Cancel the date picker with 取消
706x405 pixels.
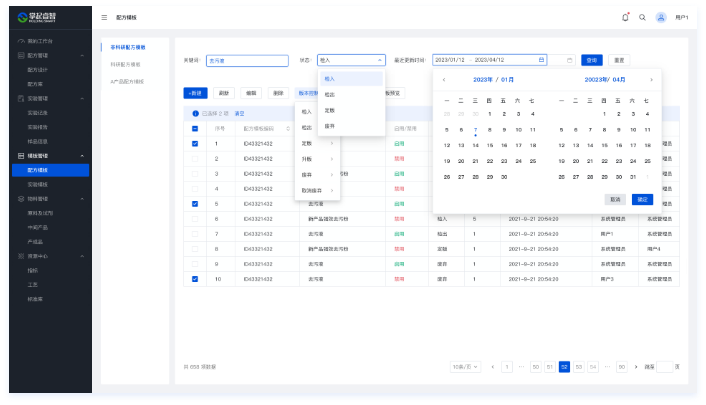(615, 199)
